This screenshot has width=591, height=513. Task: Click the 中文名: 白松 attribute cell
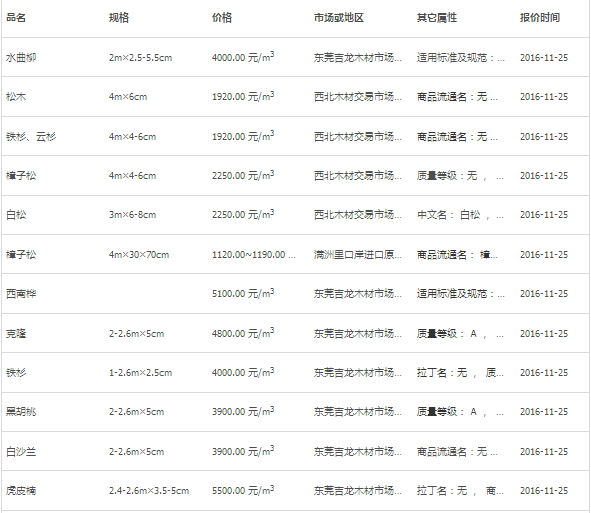coord(460,215)
